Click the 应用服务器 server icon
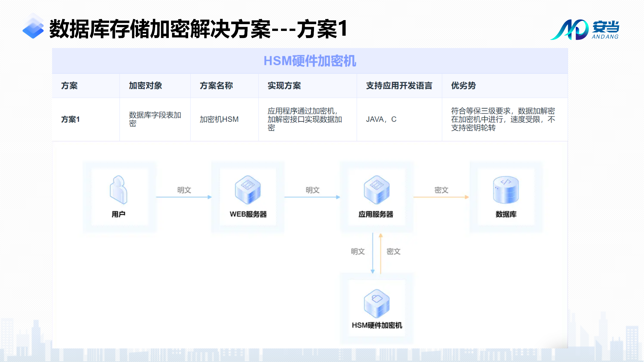The height and width of the screenshot is (362, 644). coord(377,190)
